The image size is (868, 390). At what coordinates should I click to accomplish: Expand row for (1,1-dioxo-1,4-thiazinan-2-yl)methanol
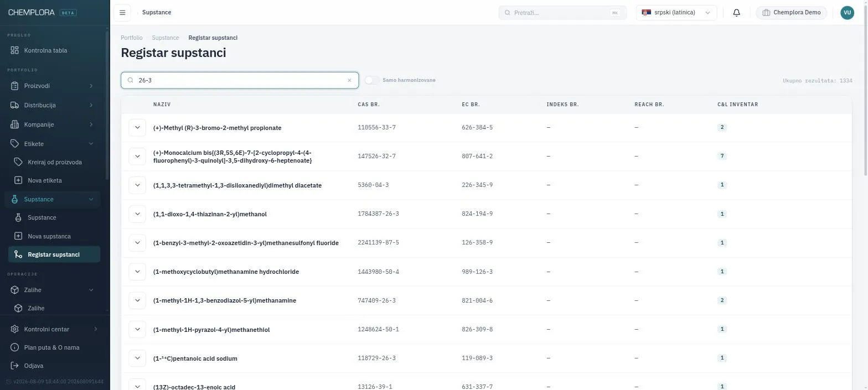tap(137, 214)
